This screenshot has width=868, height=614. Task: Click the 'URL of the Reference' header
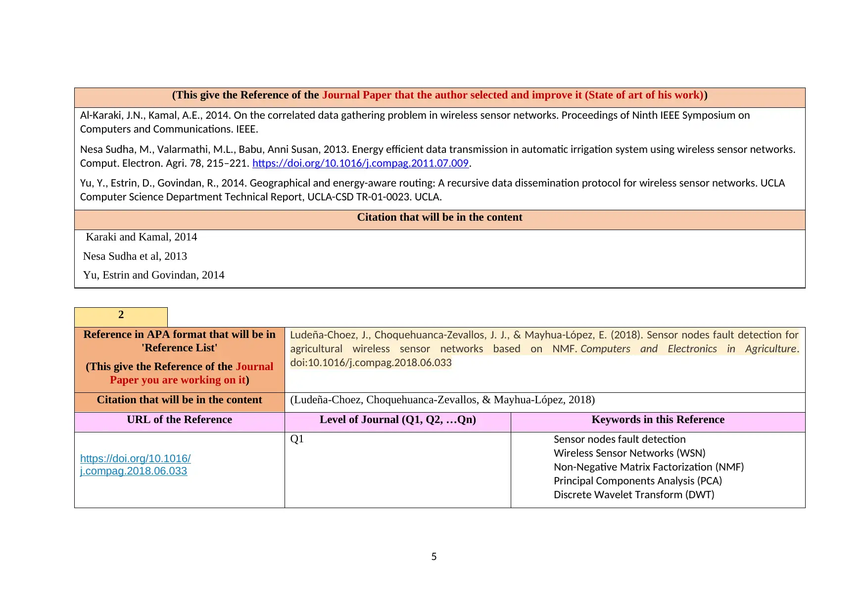(x=180, y=422)
